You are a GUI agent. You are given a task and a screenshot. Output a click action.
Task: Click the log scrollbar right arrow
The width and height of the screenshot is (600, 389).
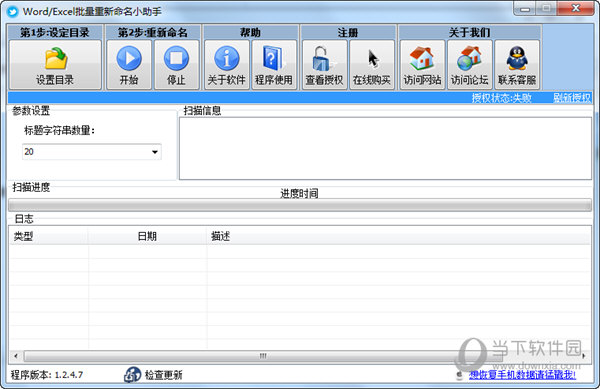click(584, 356)
